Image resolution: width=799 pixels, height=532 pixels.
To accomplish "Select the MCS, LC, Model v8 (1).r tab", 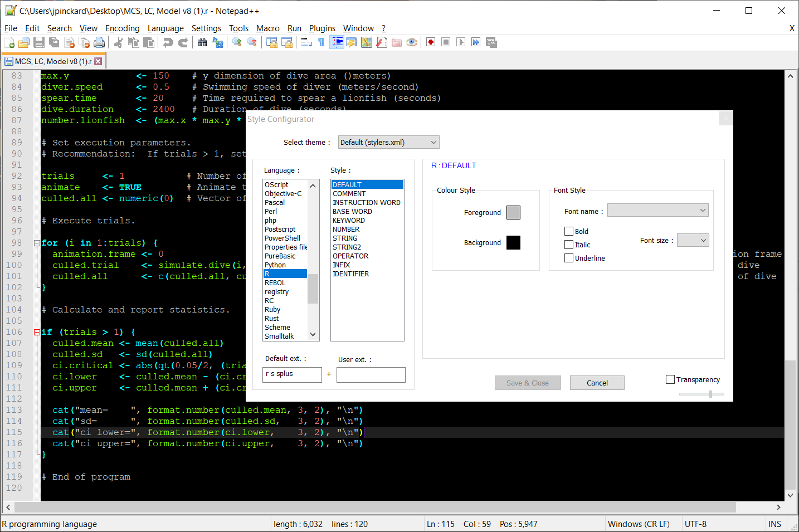I will pos(53,61).
